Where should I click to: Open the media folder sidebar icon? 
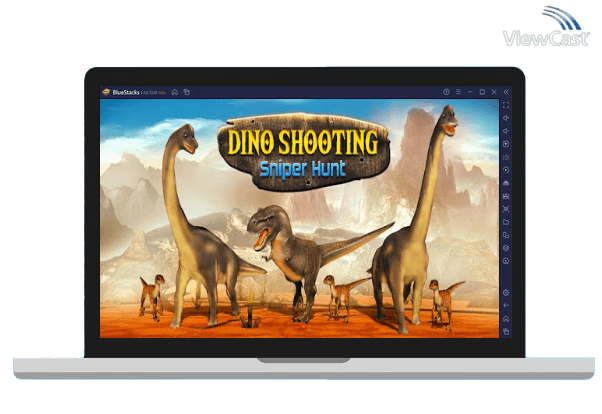coord(506,222)
